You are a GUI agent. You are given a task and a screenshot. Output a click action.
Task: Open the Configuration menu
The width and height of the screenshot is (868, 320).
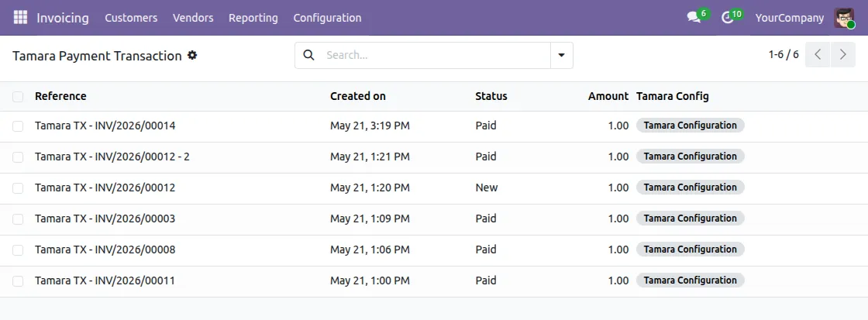coord(327,18)
